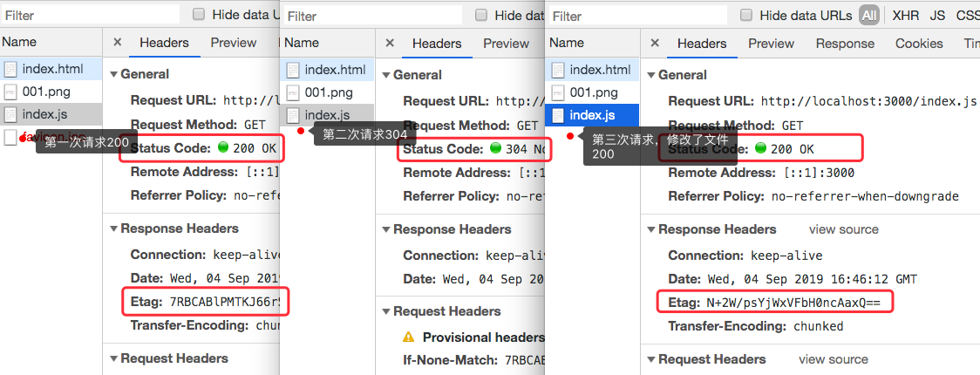Check Hide data checkbox in the middle panel

point(480,15)
